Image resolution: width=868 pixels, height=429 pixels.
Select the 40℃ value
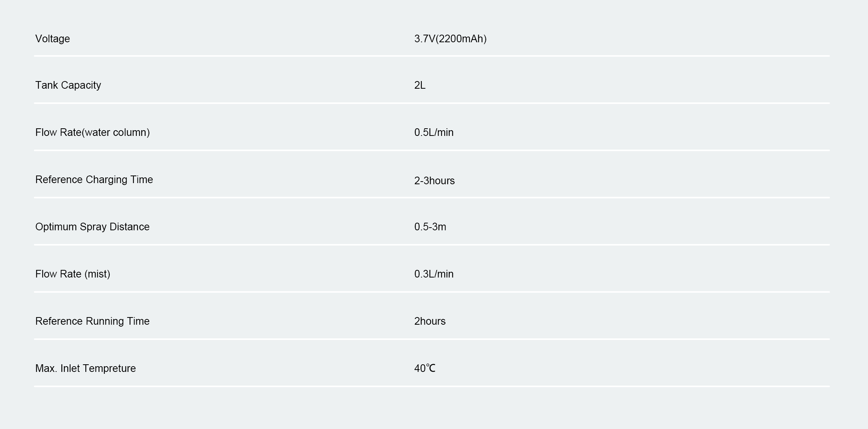425,368
